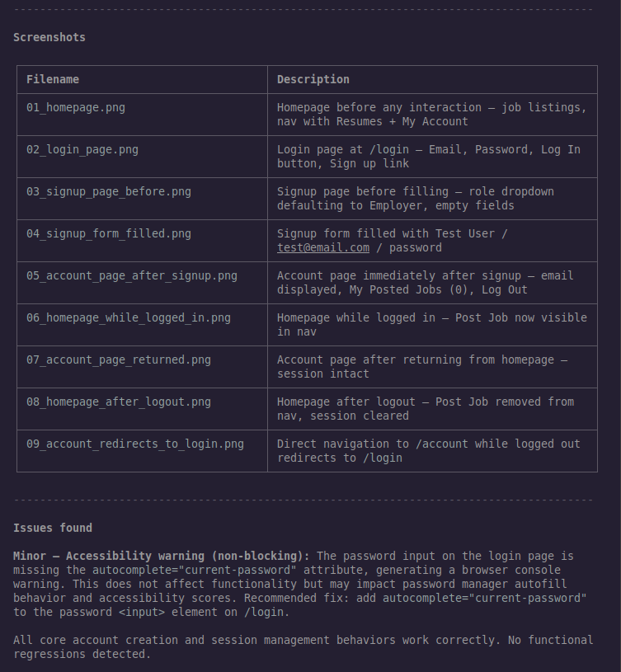Click the 01_homepage.png filename cell

[76, 107]
